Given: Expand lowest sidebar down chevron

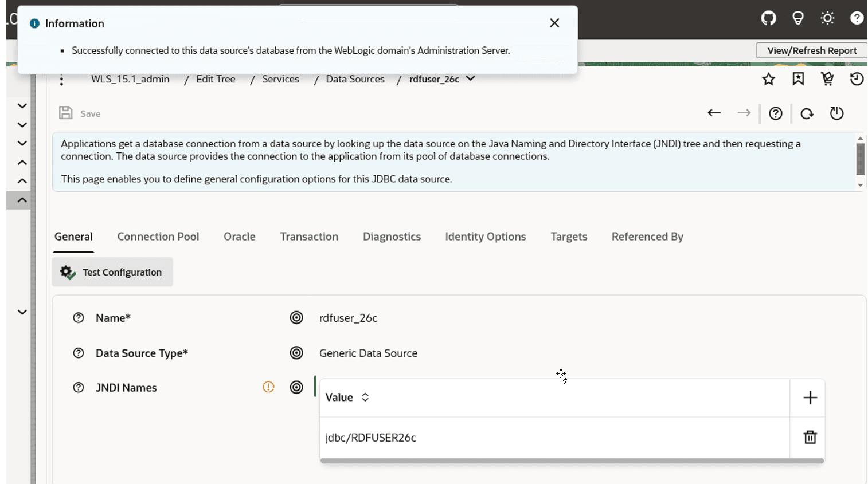Looking at the screenshot, I should [x=22, y=312].
